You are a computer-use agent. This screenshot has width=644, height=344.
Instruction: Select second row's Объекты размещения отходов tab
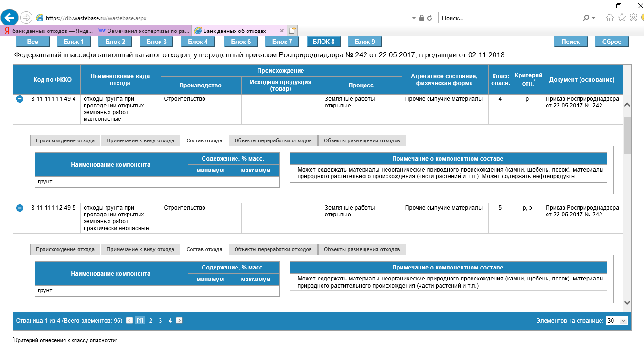362,249
